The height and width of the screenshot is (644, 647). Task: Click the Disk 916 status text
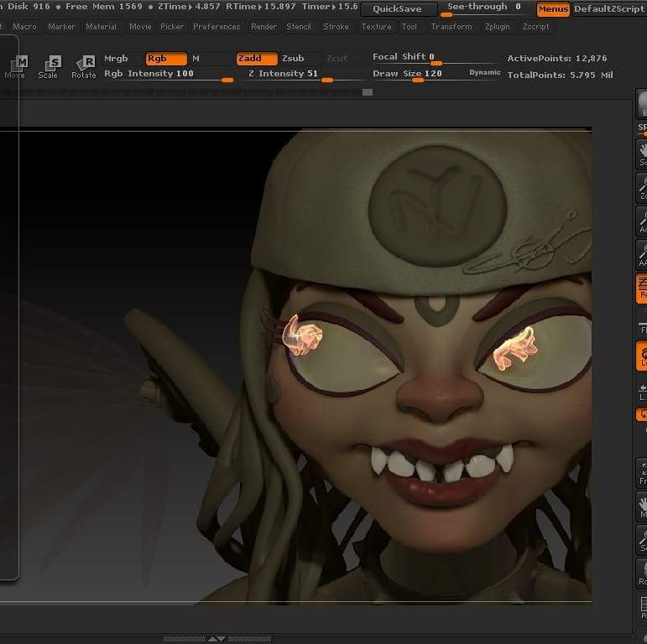29,7
